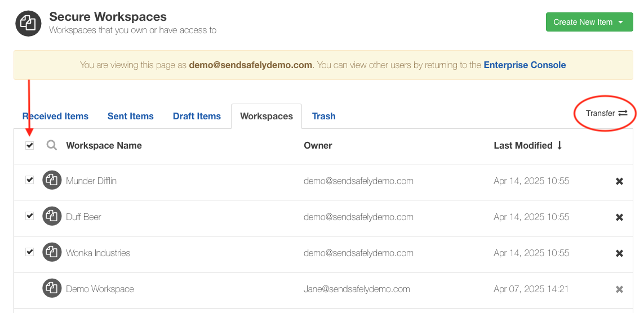Click the greyed X on Demo Workspace row
Image resolution: width=644 pixels, height=313 pixels.
[619, 289]
